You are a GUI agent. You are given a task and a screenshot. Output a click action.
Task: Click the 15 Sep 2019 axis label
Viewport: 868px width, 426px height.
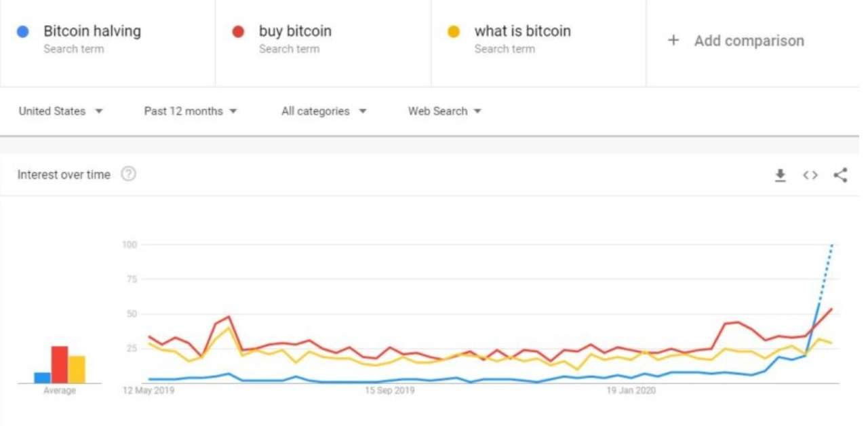click(390, 391)
